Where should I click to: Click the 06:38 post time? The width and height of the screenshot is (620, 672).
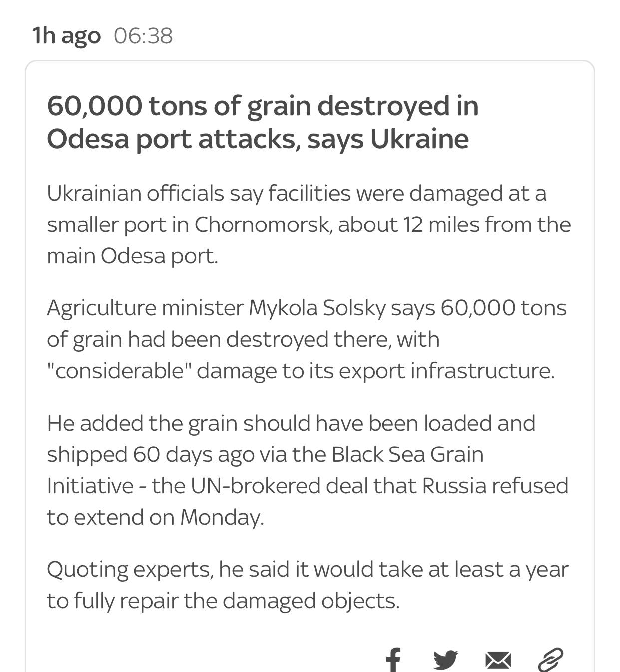click(x=143, y=35)
